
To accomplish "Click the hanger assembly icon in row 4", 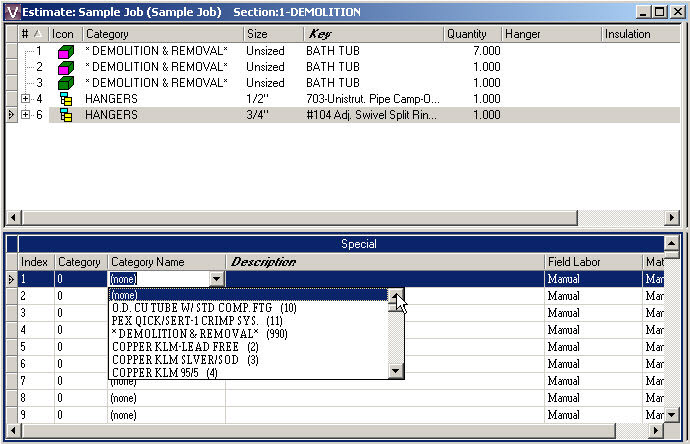I will tap(66, 99).
